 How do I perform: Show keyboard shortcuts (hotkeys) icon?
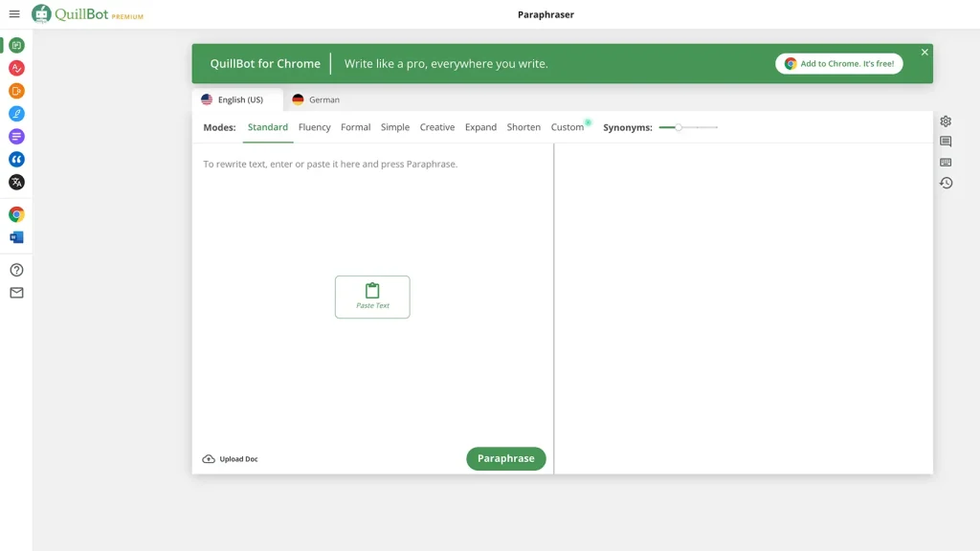(946, 163)
